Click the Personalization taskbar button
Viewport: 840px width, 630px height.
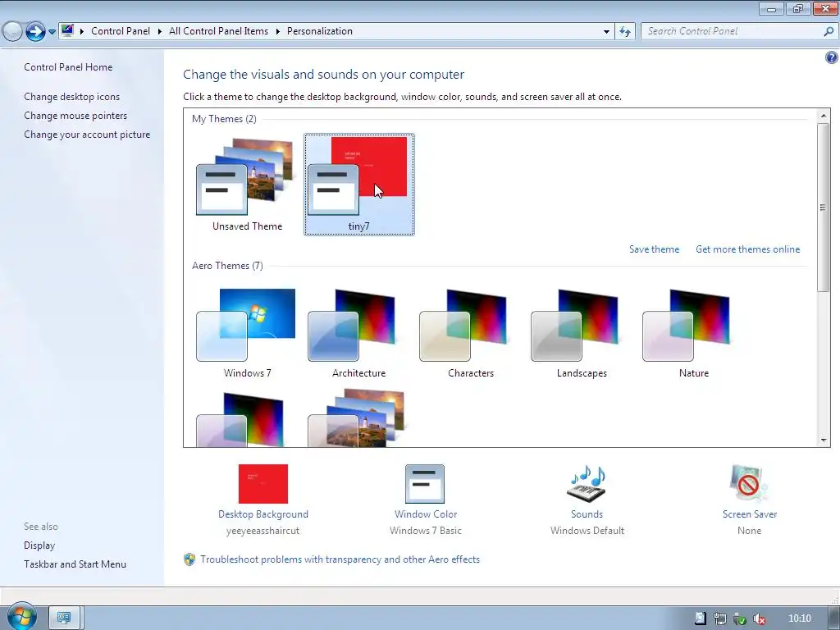tap(64, 619)
